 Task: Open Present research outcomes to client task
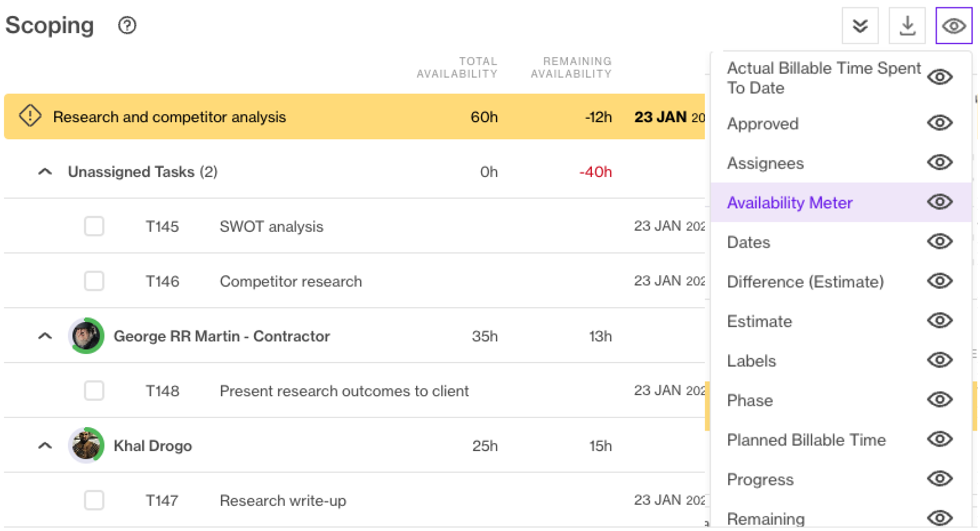(x=344, y=391)
